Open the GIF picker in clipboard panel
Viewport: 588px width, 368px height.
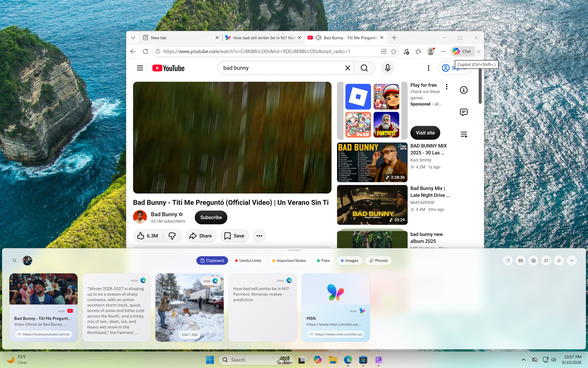pos(521,261)
